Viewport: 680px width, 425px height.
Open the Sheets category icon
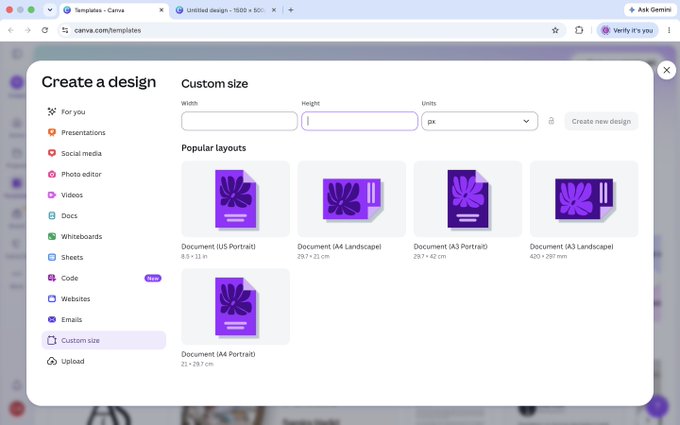52,257
